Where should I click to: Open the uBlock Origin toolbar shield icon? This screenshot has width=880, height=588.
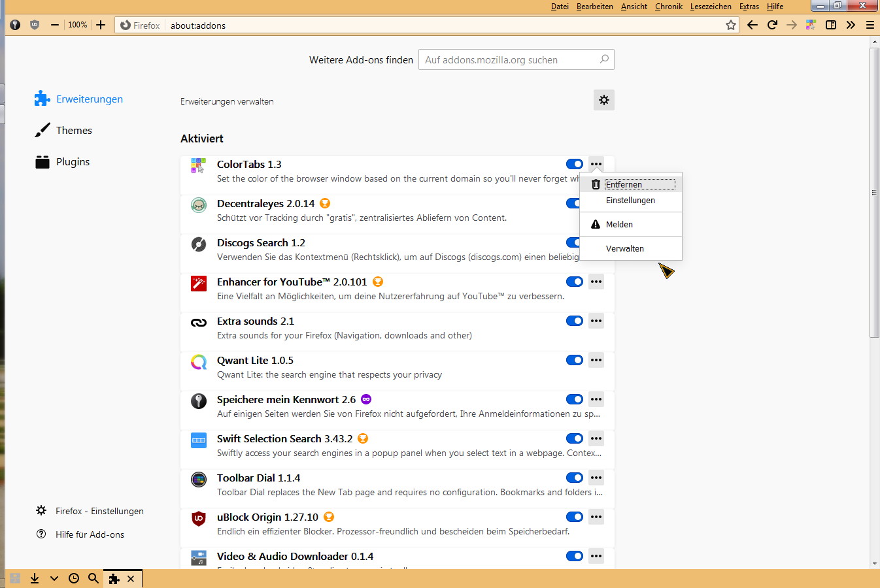[x=35, y=25]
